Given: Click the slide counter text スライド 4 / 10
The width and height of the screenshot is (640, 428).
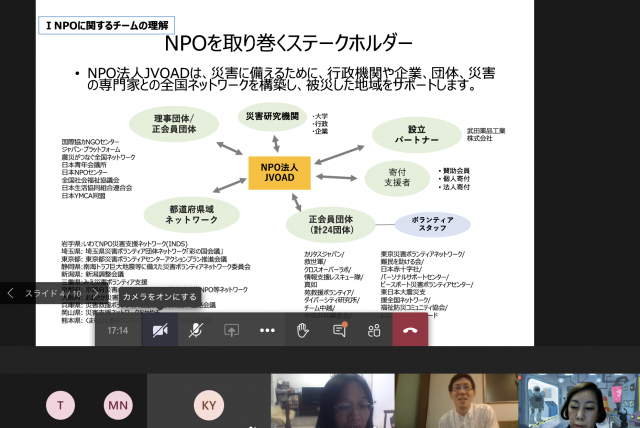Looking at the screenshot, I should 53,293.
